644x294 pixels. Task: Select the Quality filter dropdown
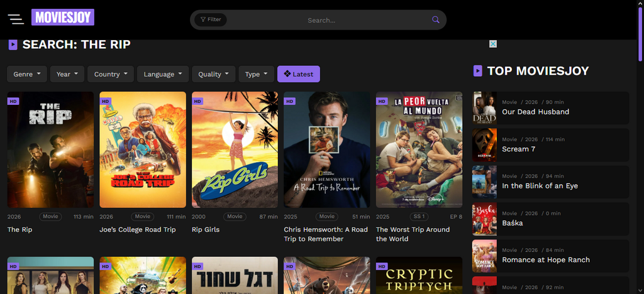click(x=214, y=74)
